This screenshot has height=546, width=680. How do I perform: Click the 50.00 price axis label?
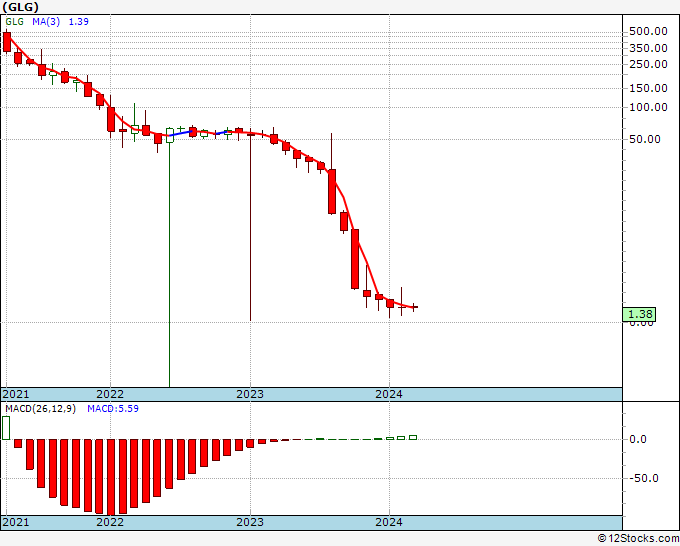[645, 139]
